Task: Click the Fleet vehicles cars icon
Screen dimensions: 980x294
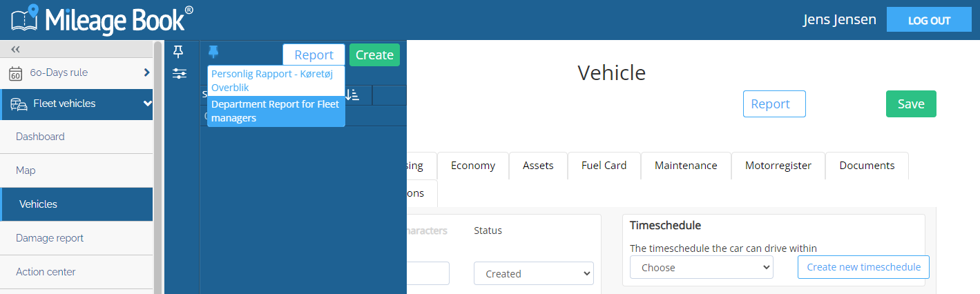Action: (x=19, y=104)
